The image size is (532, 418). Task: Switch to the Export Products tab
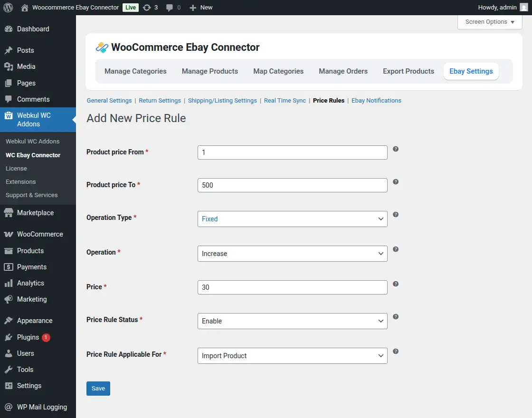(x=408, y=71)
